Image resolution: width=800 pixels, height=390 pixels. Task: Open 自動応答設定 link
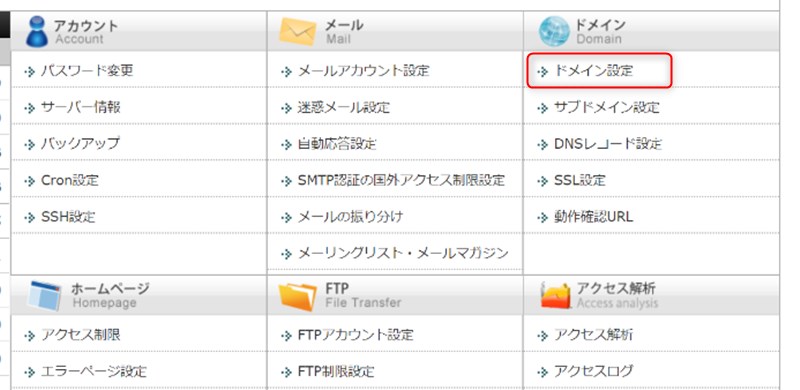click(x=337, y=143)
